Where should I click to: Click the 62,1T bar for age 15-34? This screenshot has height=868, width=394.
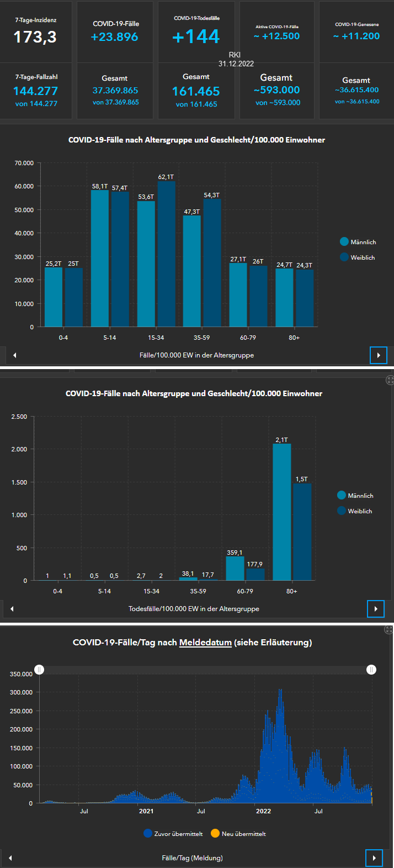tap(166, 253)
